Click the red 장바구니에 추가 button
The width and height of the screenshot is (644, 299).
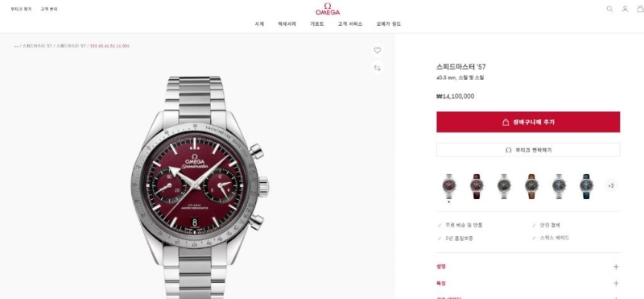pos(528,122)
